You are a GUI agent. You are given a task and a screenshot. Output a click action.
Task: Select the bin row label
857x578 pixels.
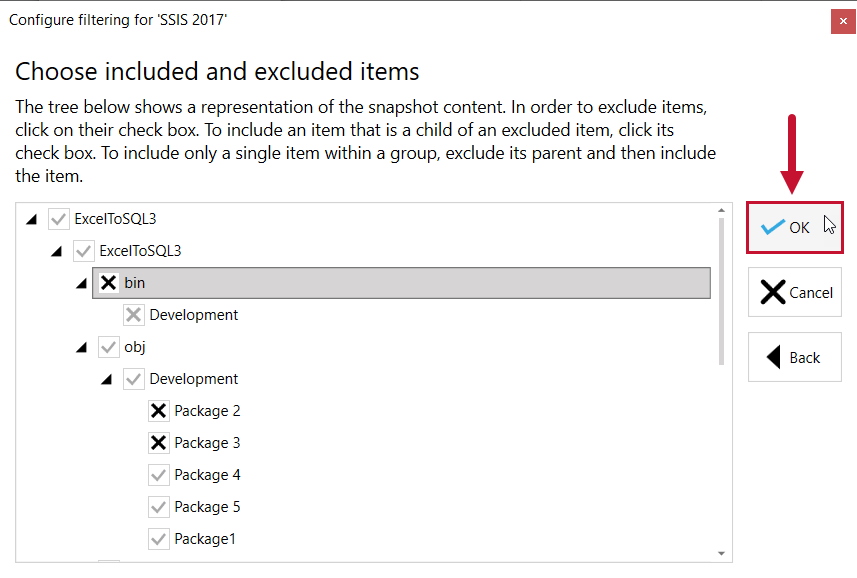134,283
